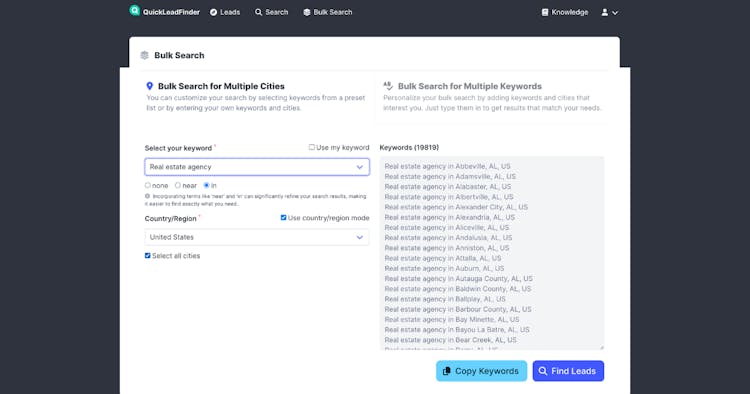Click the Knowledge book icon
Screen dimensions: 750x394
point(545,12)
